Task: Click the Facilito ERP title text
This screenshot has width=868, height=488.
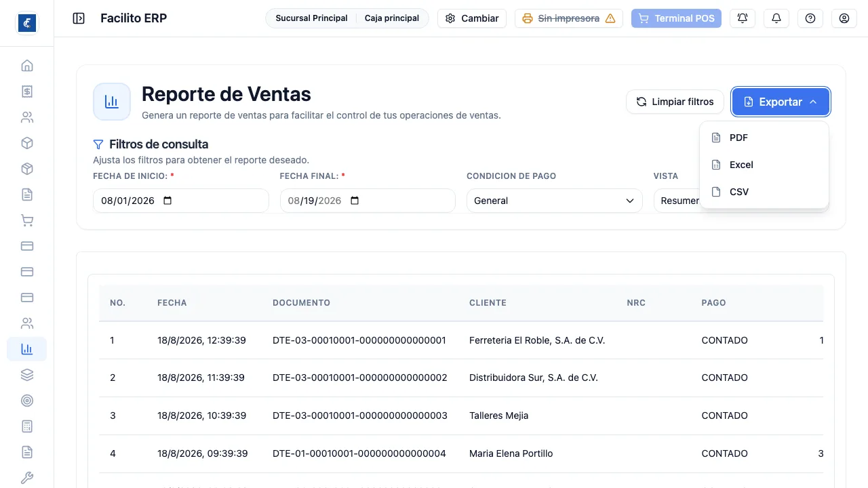Action: (x=134, y=18)
